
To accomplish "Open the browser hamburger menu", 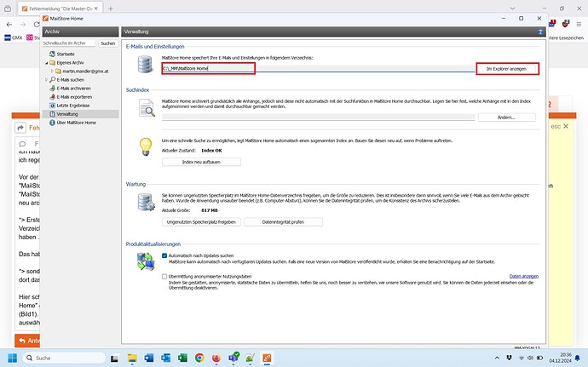I will (579, 24).
